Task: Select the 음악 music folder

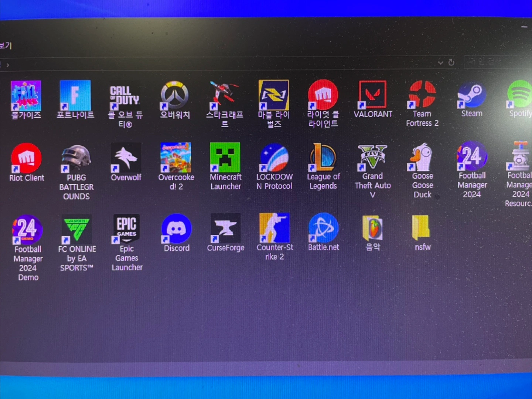Action: [x=372, y=228]
